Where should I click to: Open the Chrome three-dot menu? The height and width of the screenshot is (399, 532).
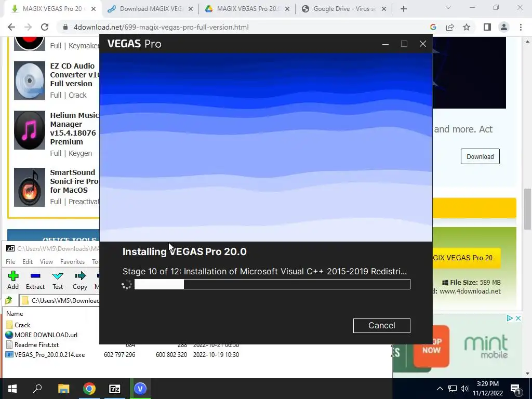[521, 27]
